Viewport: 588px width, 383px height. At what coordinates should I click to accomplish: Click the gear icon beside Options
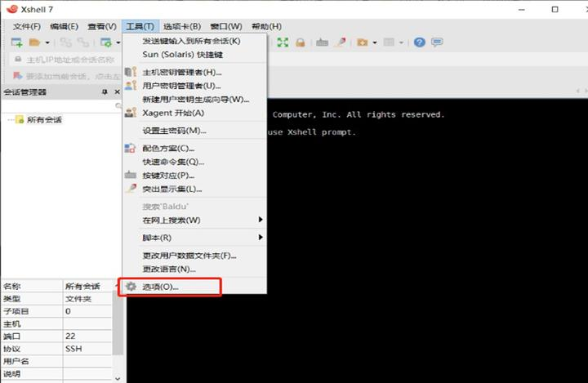click(x=131, y=287)
